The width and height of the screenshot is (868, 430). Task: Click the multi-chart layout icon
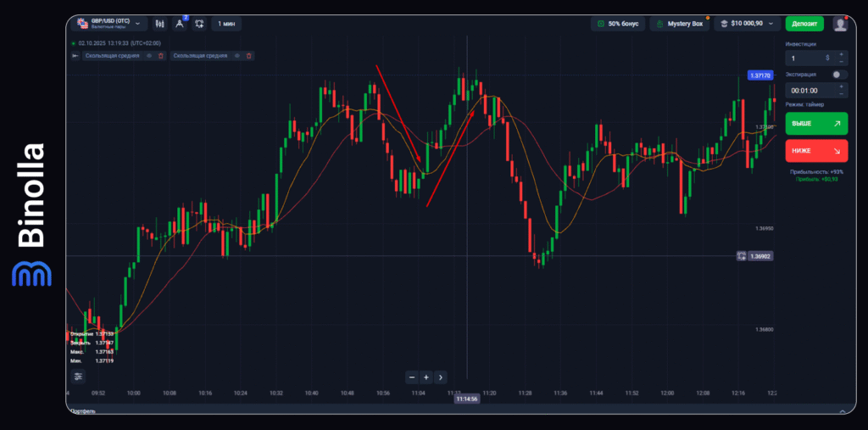coord(199,24)
